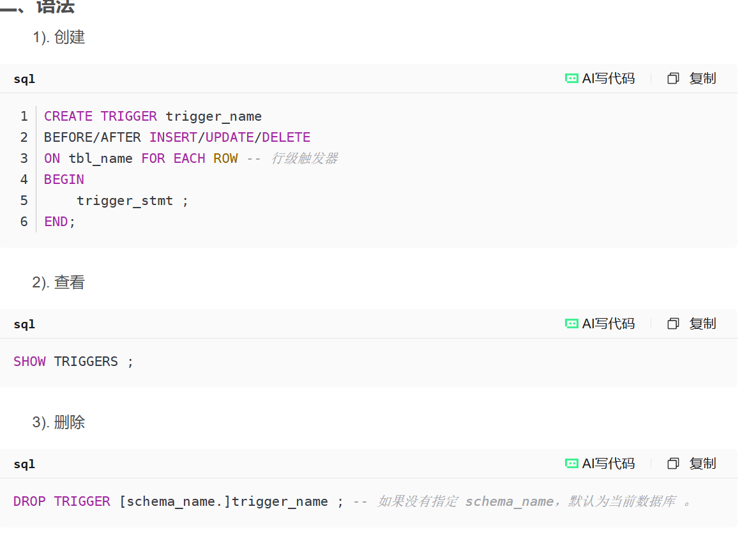The height and width of the screenshot is (548, 756).
Task: Click [schema_name.]trigger_name in the DROP statement
Action: (x=223, y=501)
